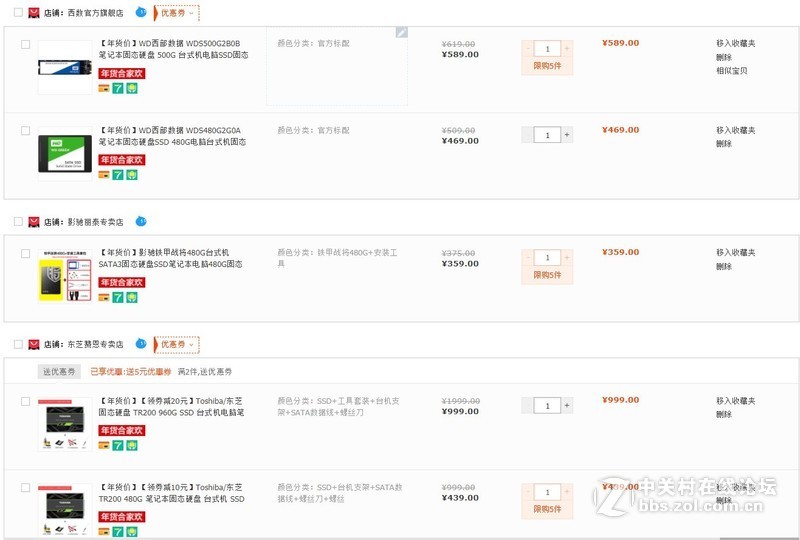800x540 pixels.
Task: Click quantity field of 影驰铁甲战将480G item
Action: click(547, 258)
